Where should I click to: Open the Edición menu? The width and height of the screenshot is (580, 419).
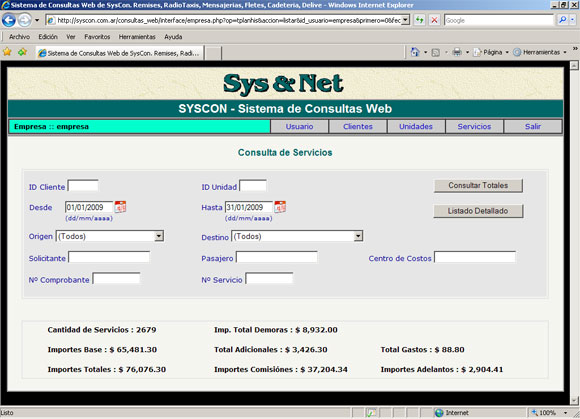click(48, 37)
